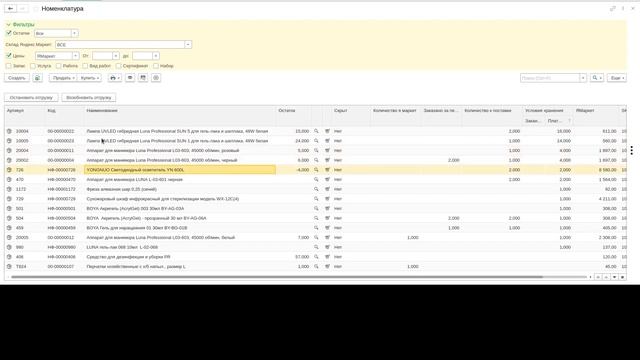
Task: Click the Остановить отгрузку button
Action: 31,98
